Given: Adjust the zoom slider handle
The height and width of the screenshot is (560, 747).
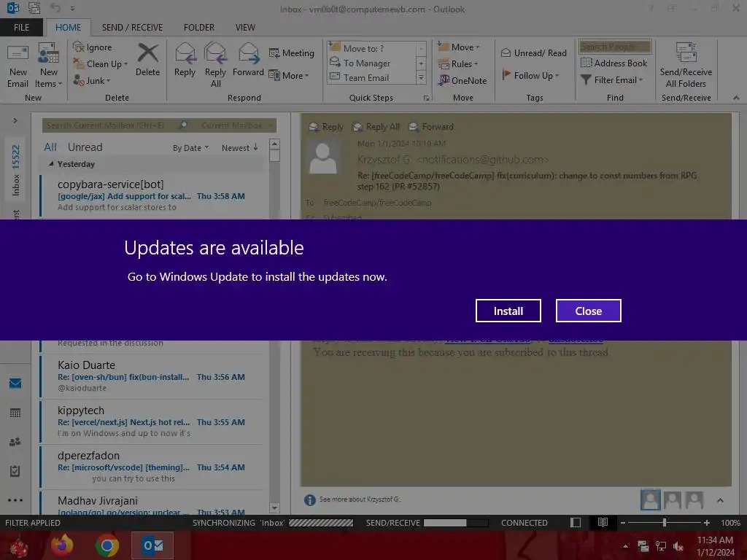Looking at the screenshot, I should [664, 522].
